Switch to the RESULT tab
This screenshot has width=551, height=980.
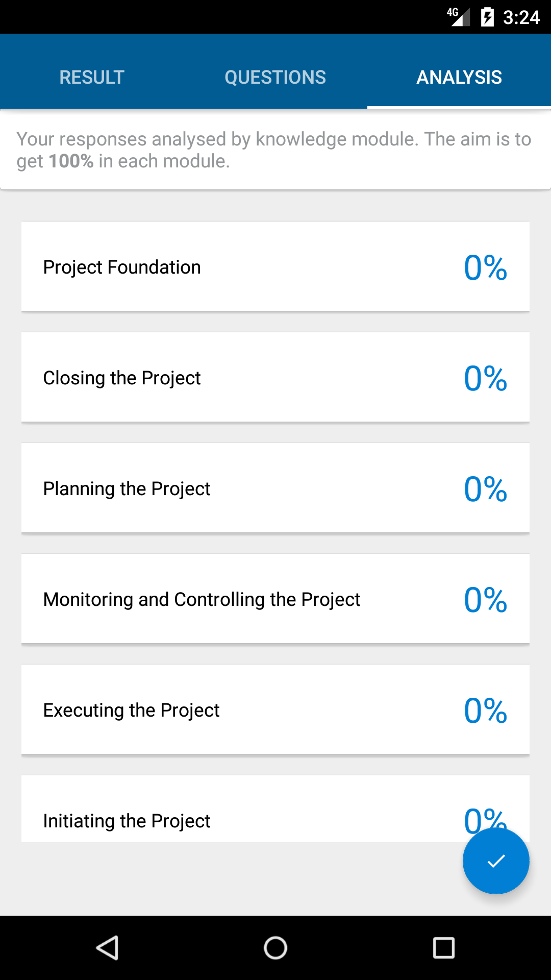tap(92, 77)
